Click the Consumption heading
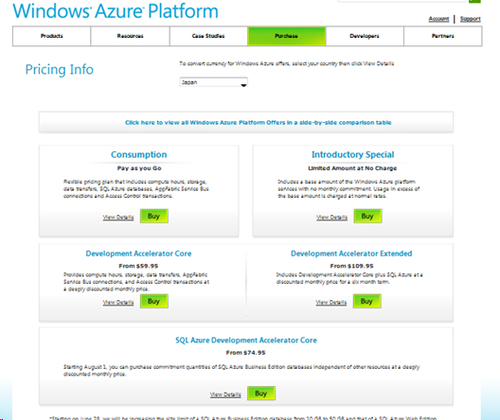Screen dimensions: 500x420 point(139,155)
